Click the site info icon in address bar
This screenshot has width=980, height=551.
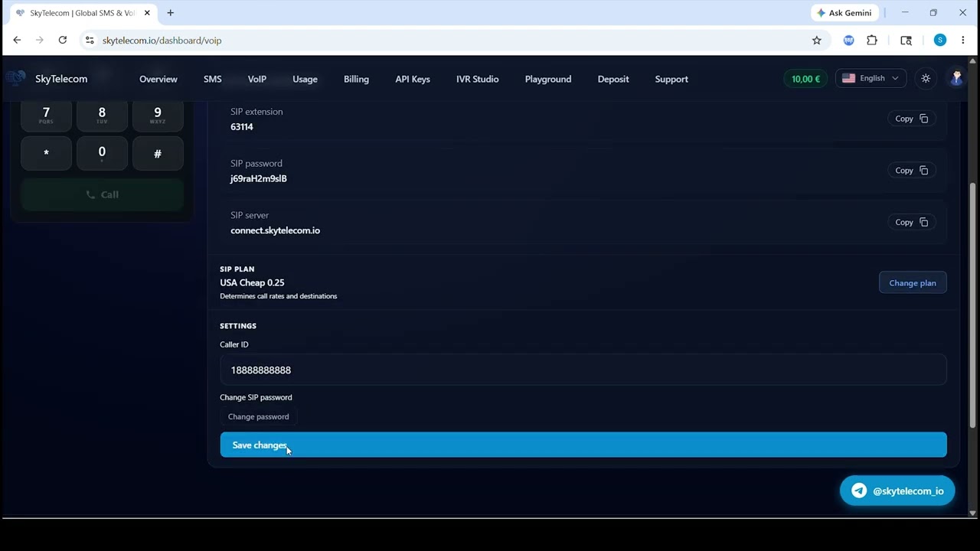pos(90,40)
